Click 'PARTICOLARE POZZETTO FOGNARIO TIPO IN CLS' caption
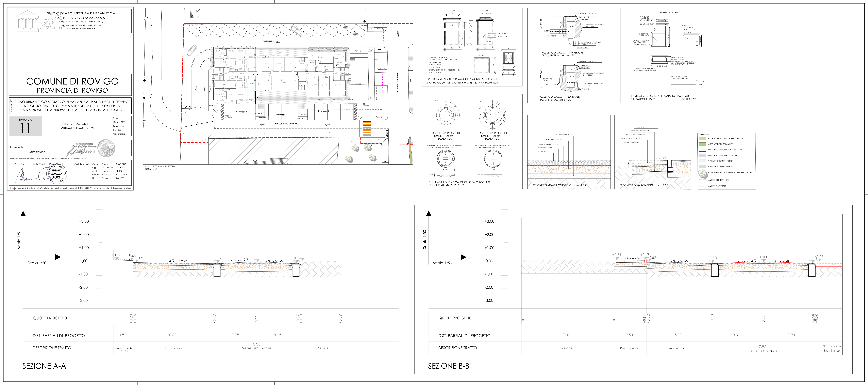This screenshot has width=868, height=385. (660, 96)
